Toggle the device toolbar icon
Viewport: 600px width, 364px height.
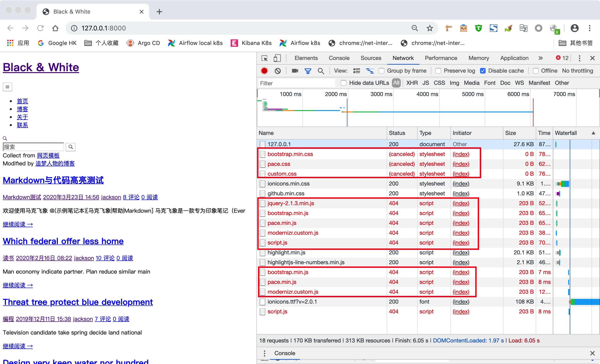[x=277, y=58]
